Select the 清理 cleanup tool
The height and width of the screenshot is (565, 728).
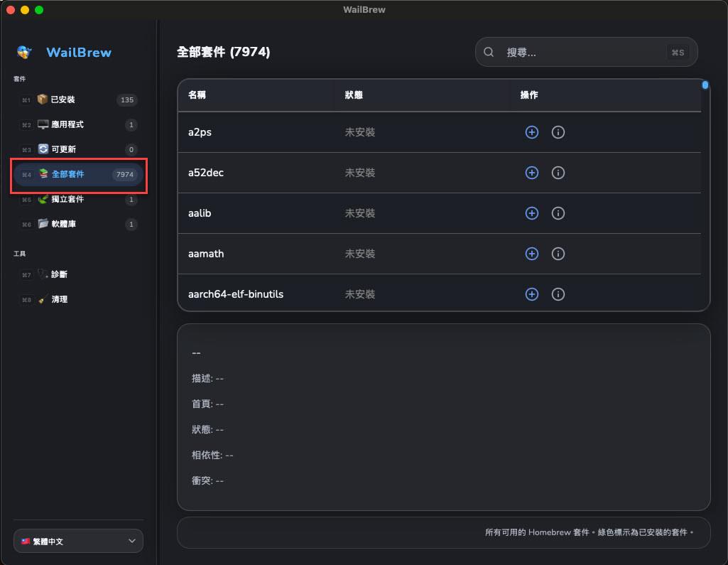point(60,299)
